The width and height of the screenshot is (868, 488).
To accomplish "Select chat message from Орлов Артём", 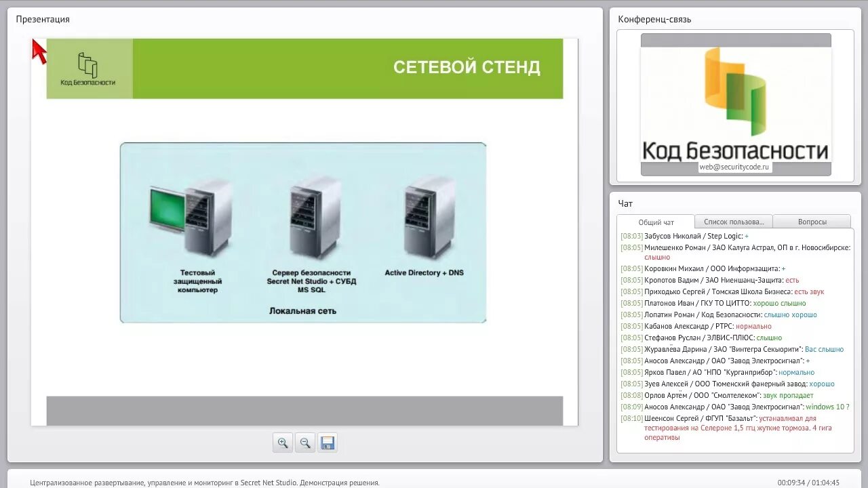I will click(717, 395).
